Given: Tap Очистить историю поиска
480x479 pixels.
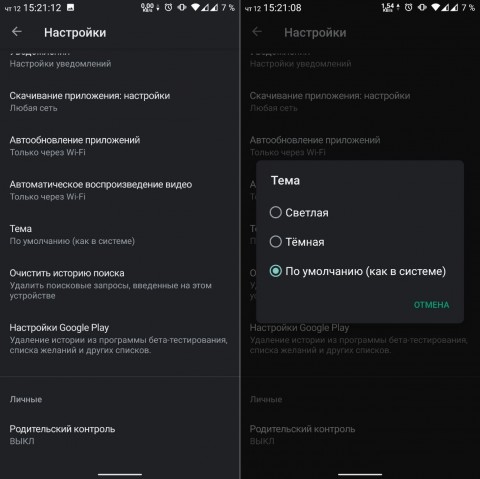Looking at the screenshot, I should point(120,284).
